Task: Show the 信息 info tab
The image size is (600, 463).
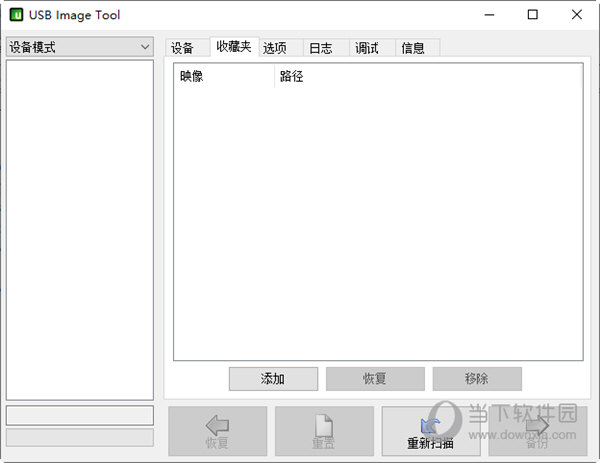Action: (417, 48)
